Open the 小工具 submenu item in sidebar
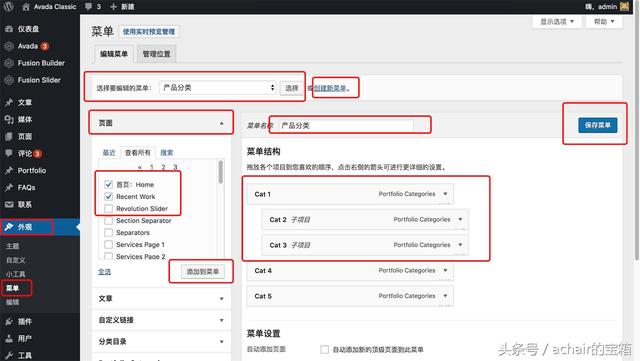Viewport: 640px width, 361px height. pyautogui.click(x=16, y=274)
